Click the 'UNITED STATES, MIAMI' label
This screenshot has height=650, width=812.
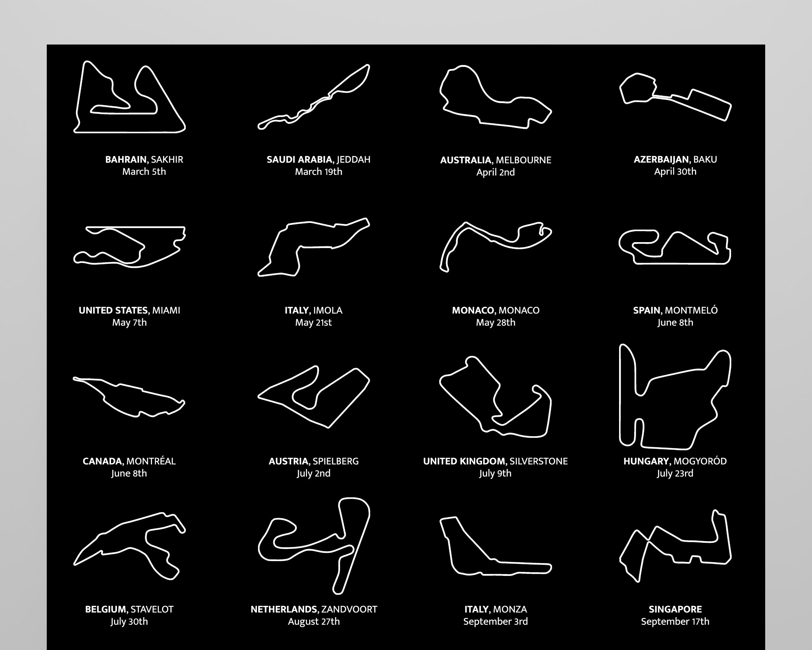coord(130,310)
